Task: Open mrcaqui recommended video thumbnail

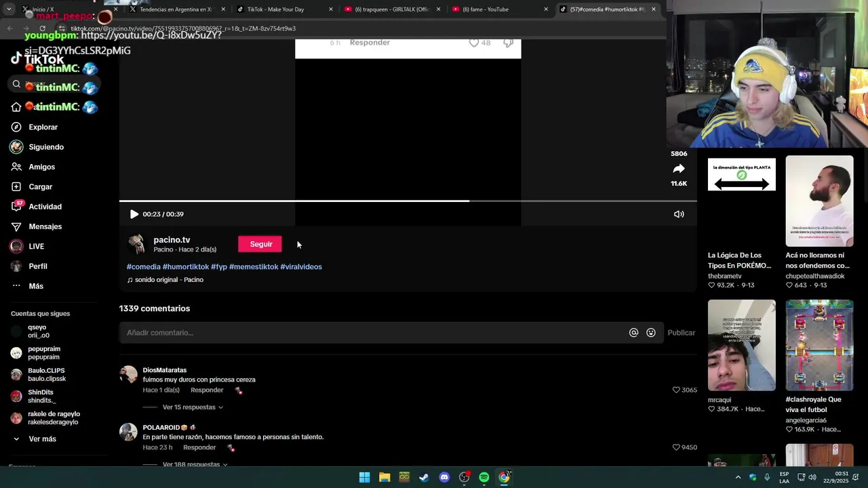Action: [741, 345]
